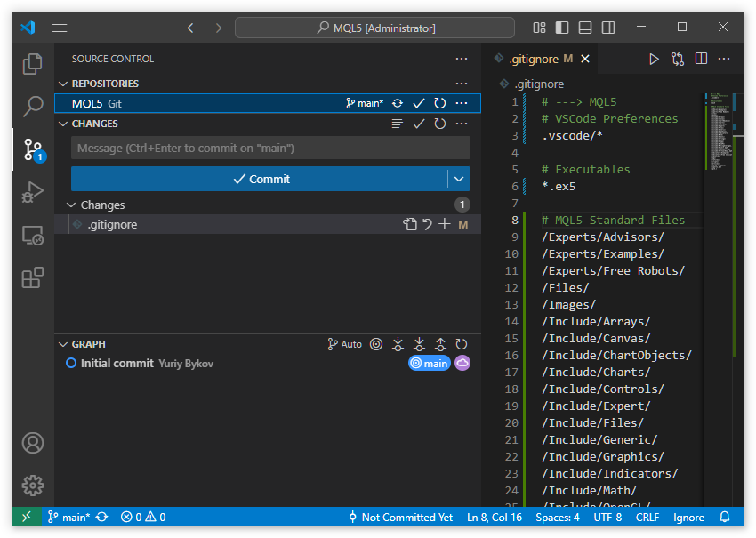Push icon in Graph toolbar

tap(440, 344)
